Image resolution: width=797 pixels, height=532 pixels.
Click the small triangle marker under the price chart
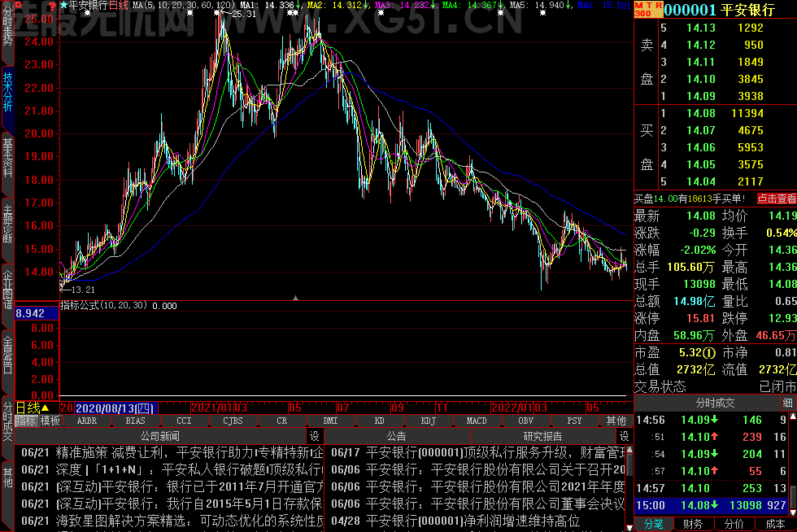295,298
